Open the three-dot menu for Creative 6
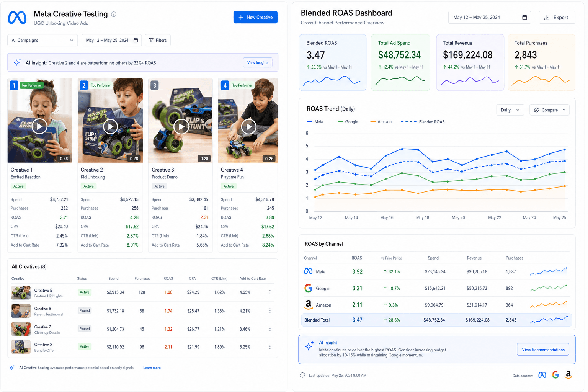This screenshot has height=392, width=588. [x=270, y=310]
